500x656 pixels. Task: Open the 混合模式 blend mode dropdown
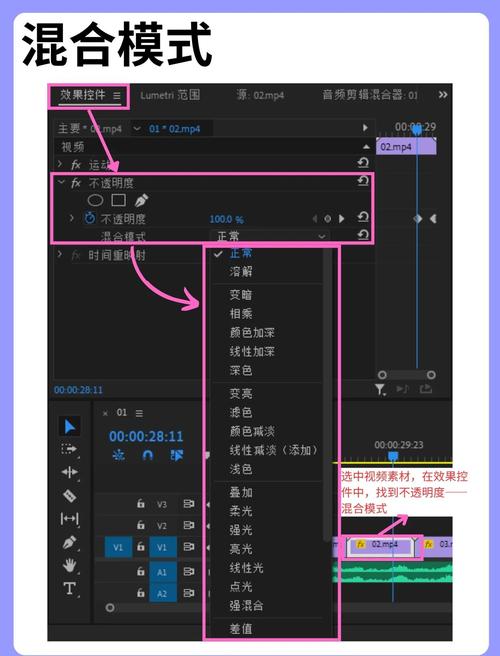point(270,236)
